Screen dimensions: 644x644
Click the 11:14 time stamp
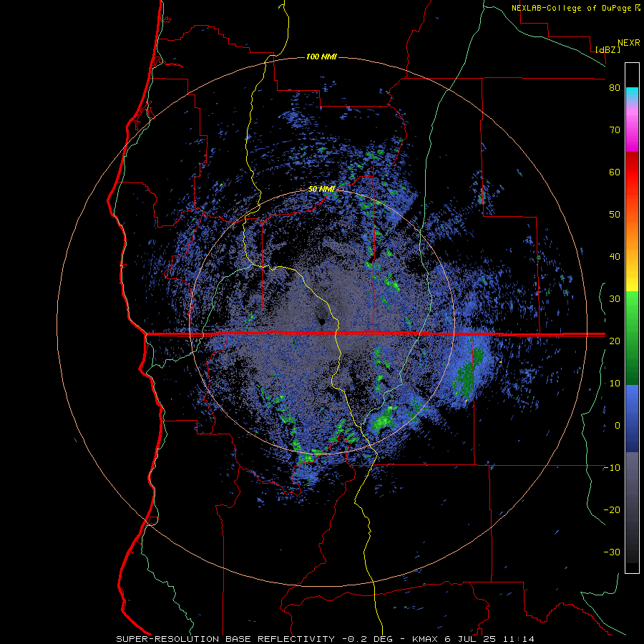click(520, 639)
